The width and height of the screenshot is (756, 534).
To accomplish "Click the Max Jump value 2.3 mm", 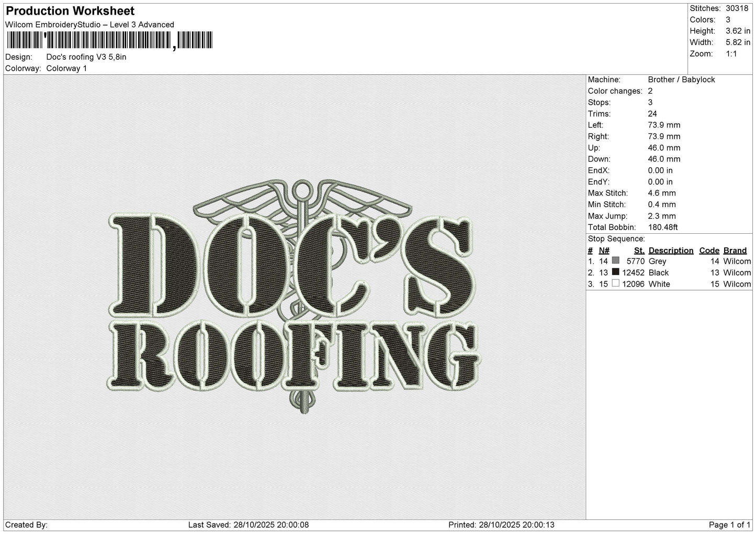I will tap(662, 216).
